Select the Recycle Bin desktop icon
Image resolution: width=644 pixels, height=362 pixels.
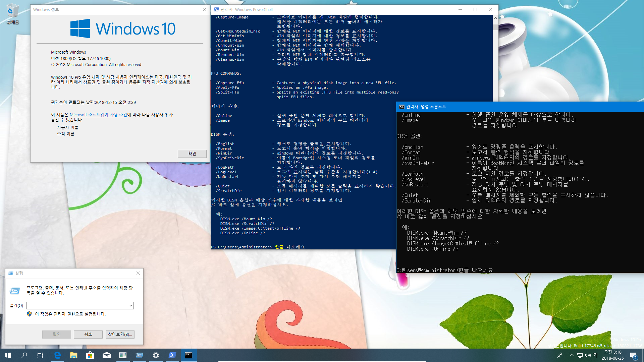(x=12, y=14)
